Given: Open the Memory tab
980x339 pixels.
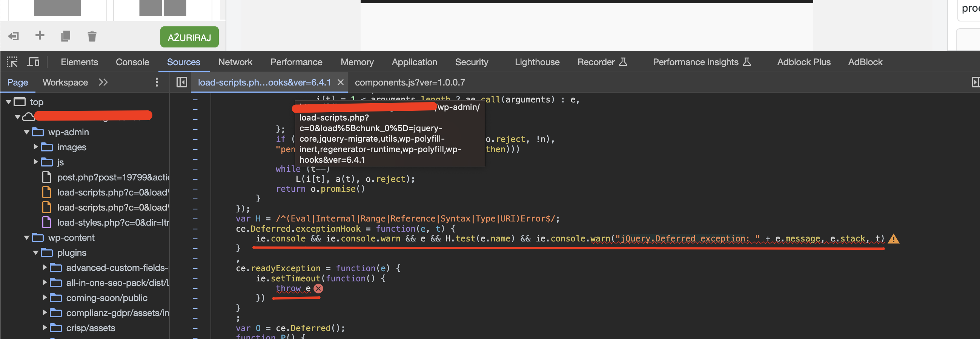Looking at the screenshot, I should click(357, 62).
